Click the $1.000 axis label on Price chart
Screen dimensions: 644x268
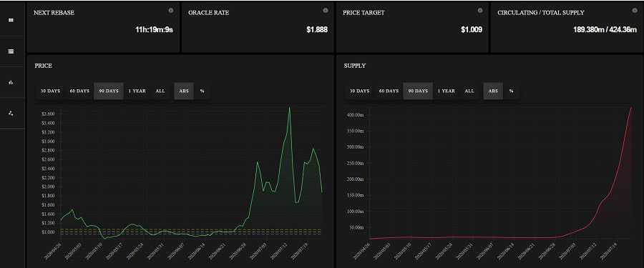click(x=48, y=232)
